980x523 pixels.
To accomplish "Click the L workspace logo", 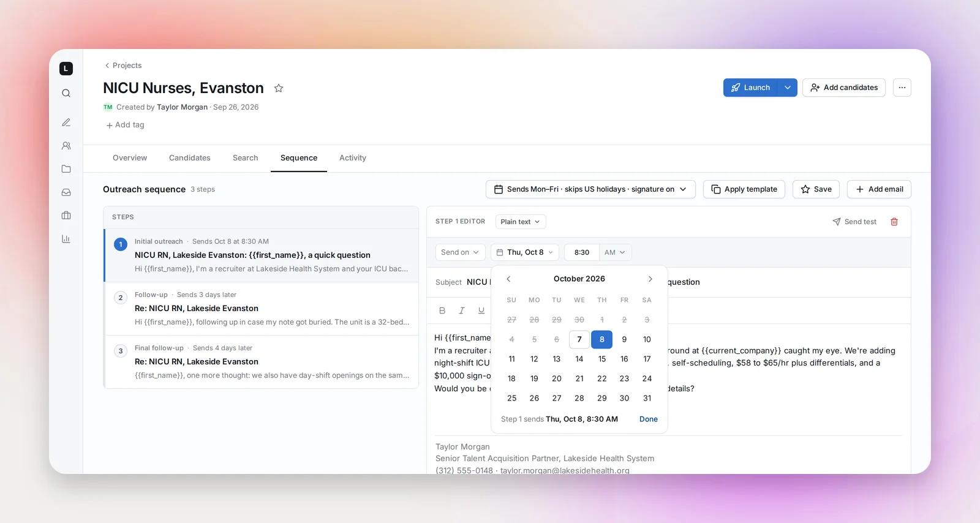I will tap(66, 69).
